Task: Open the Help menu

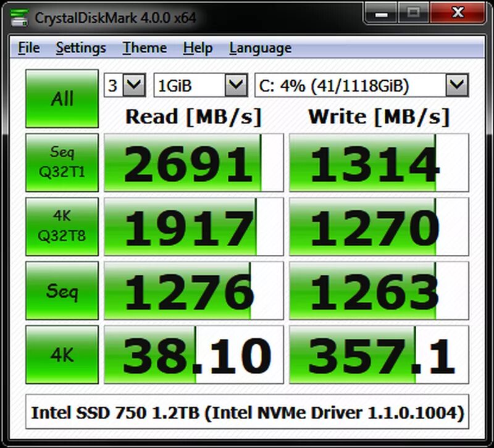Action: (x=198, y=48)
